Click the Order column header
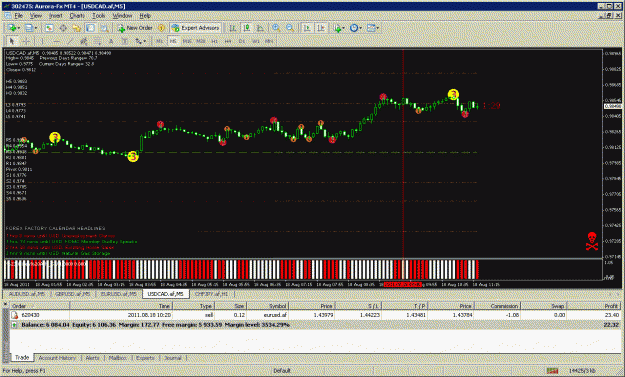 [39, 306]
